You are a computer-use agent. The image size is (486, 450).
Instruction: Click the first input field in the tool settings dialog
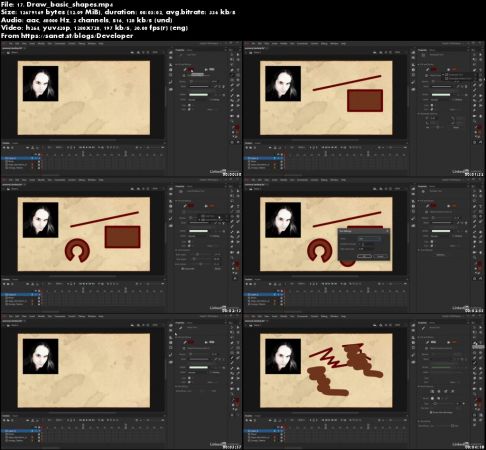[x=369, y=238]
